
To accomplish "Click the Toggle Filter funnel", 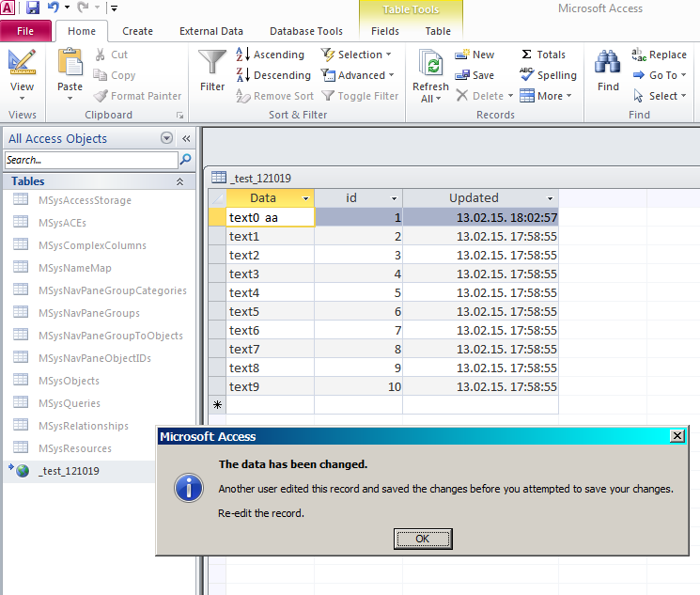I will (x=328, y=96).
